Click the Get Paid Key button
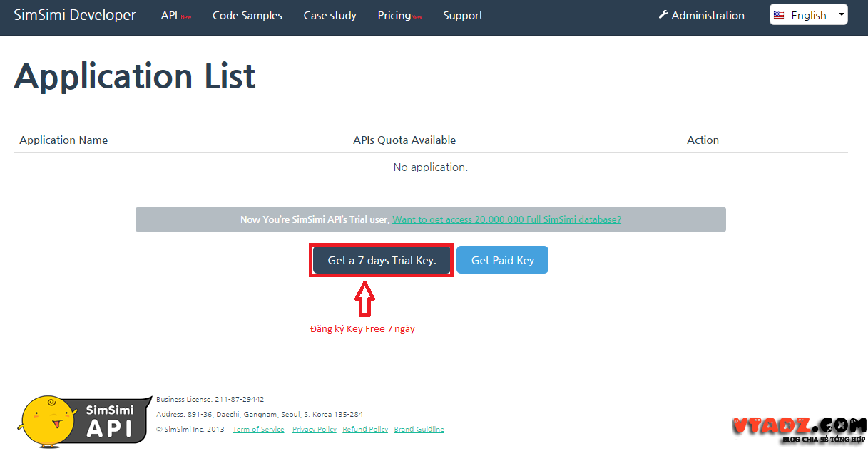This screenshot has height=451, width=868. (x=503, y=260)
